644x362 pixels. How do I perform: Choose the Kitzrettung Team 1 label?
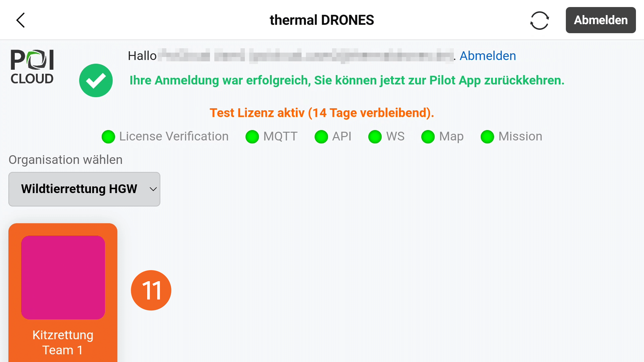(63, 342)
